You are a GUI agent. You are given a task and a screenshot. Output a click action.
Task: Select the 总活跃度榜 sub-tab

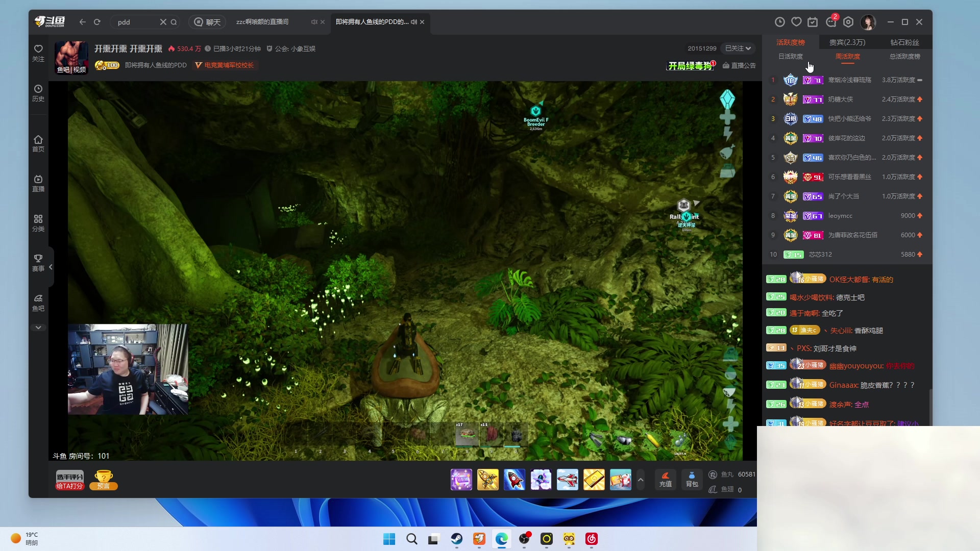point(905,57)
